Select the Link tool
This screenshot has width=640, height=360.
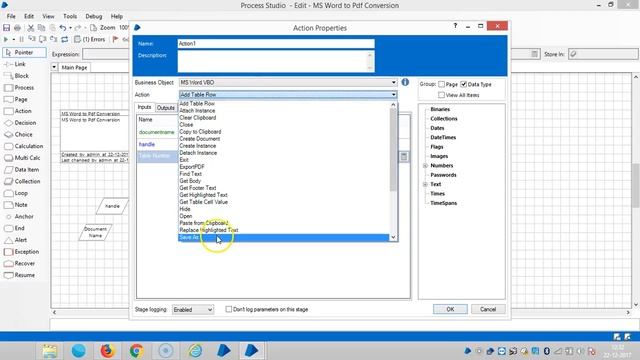[15, 64]
